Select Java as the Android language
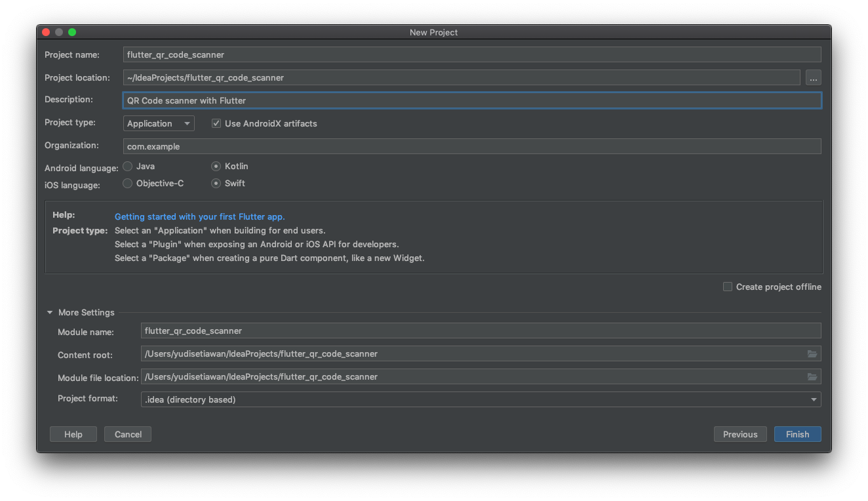This screenshot has width=868, height=501. (127, 166)
